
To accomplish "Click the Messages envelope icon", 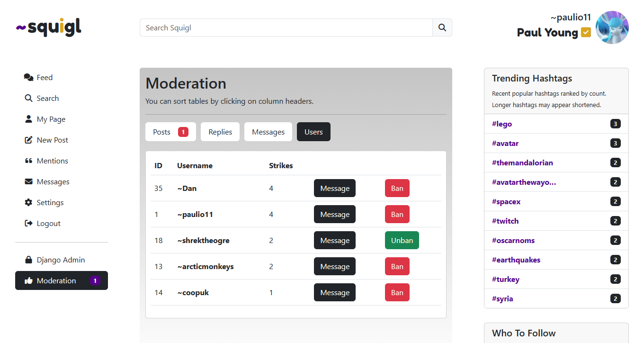I will click(28, 181).
